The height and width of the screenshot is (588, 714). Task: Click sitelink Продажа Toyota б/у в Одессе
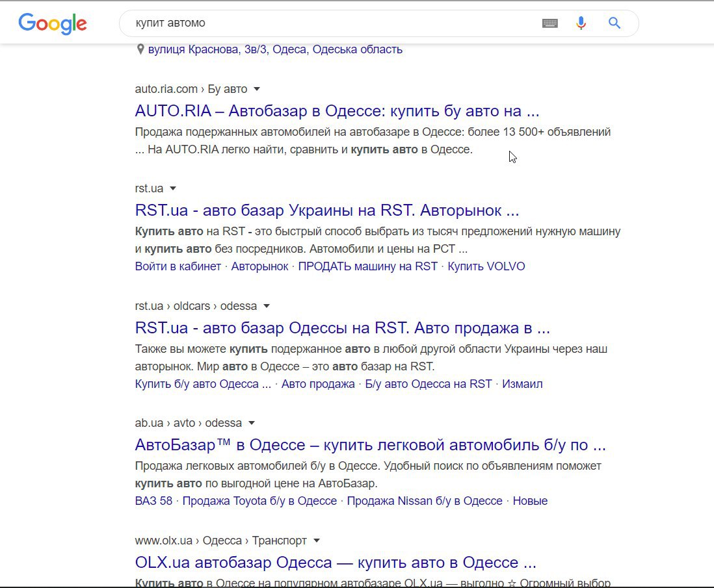tap(259, 501)
